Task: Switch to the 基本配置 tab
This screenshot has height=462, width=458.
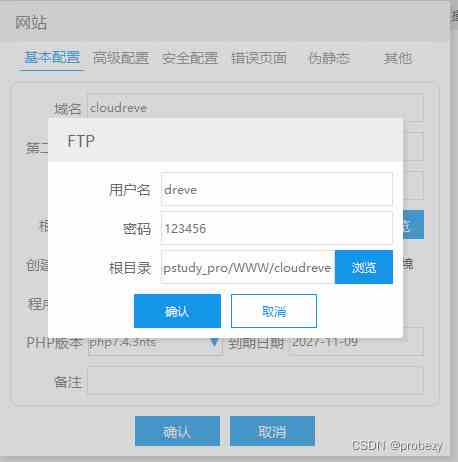Action: (x=52, y=58)
